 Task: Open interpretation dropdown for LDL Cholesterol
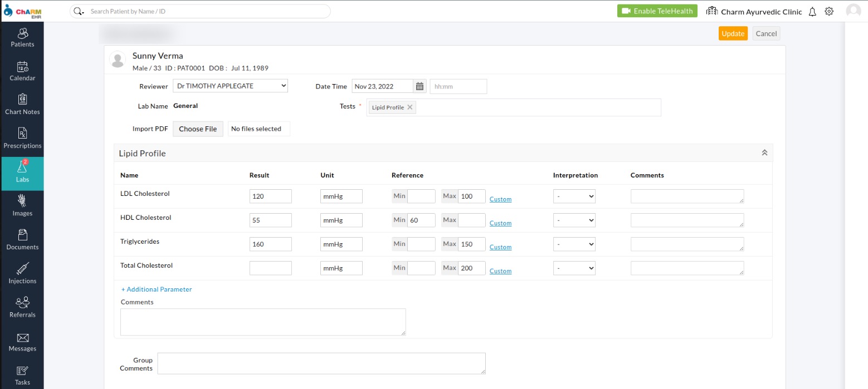coord(574,196)
